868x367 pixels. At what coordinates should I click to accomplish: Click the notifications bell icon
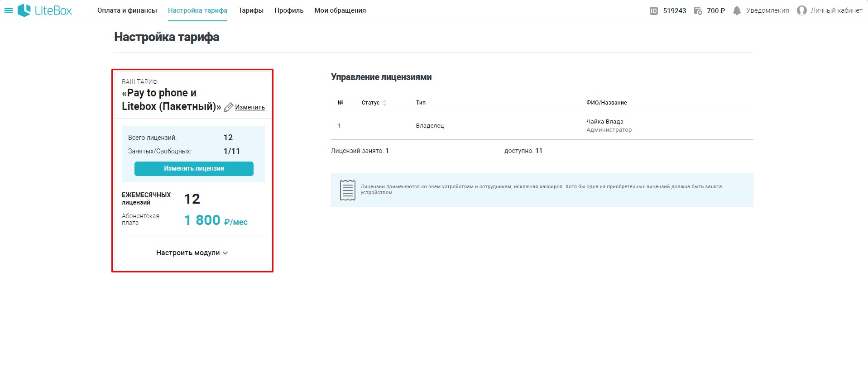pyautogui.click(x=737, y=11)
